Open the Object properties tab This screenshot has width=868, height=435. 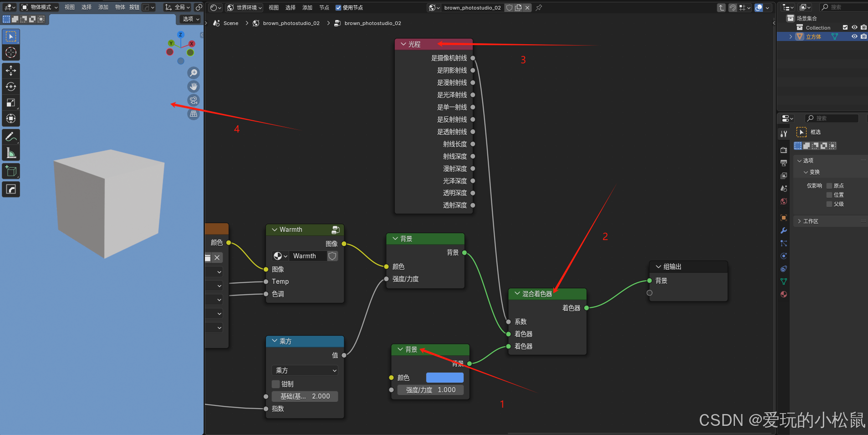coord(784,218)
